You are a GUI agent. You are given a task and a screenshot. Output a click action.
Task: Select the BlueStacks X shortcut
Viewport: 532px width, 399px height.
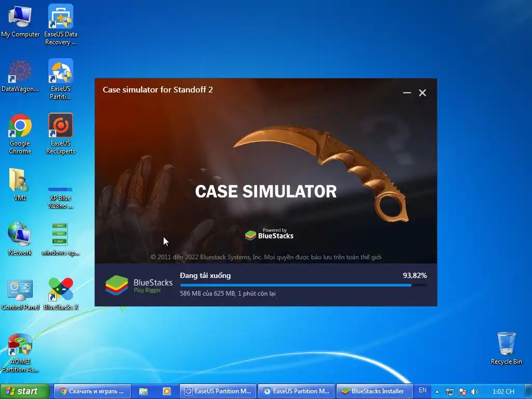[61, 294]
